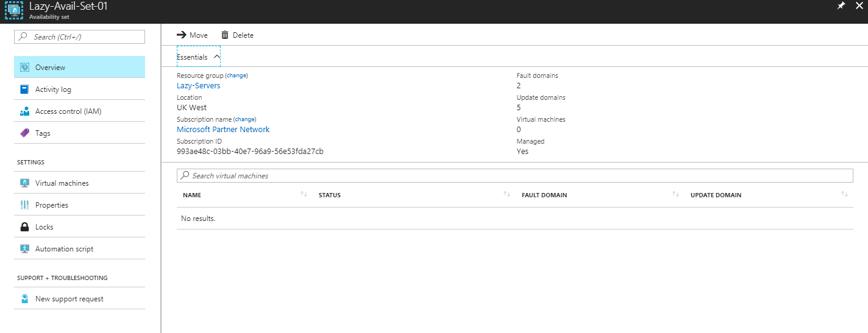The height and width of the screenshot is (333, 868).
Task: Click the Locks padlock icon
Action: pos(24,227)
